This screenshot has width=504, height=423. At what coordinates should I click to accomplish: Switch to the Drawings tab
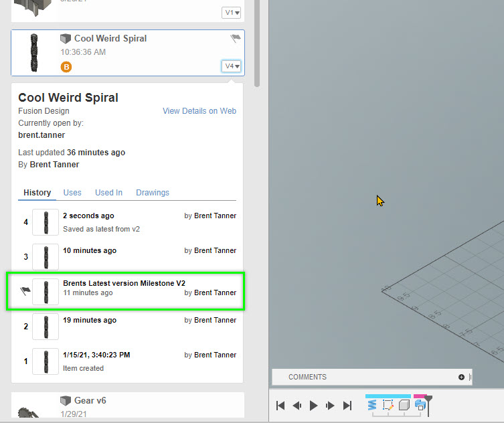(153, 193)
